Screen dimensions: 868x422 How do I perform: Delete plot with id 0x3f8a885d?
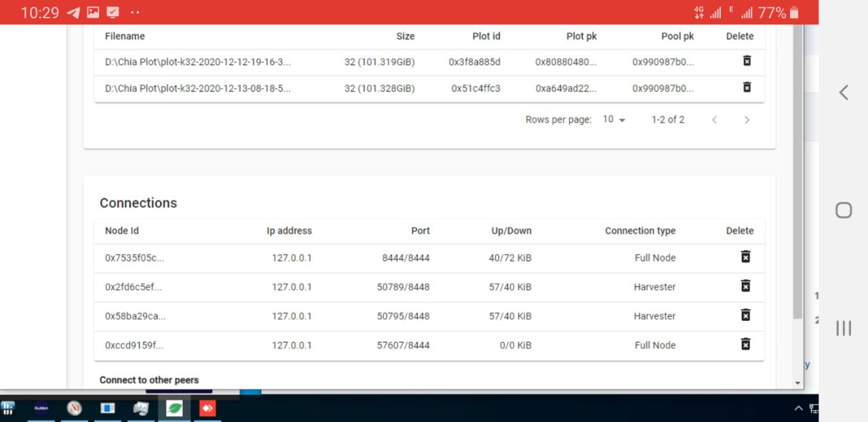pos(747,61)
